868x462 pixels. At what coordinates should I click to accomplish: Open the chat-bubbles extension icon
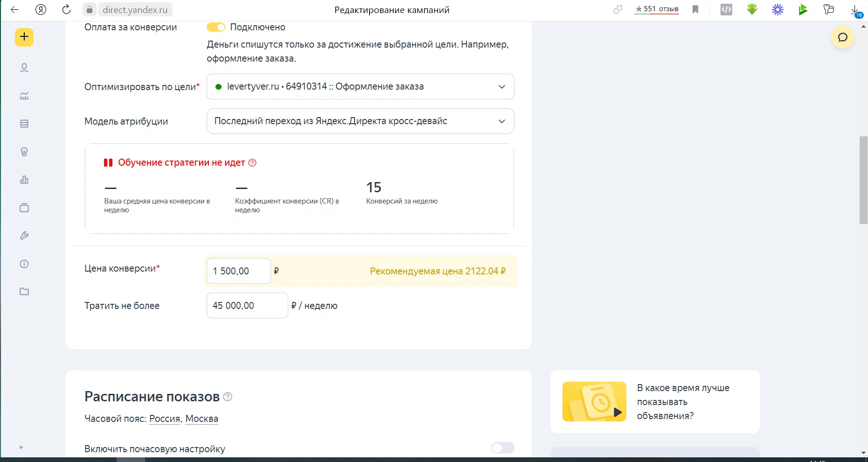coord(829,9)
